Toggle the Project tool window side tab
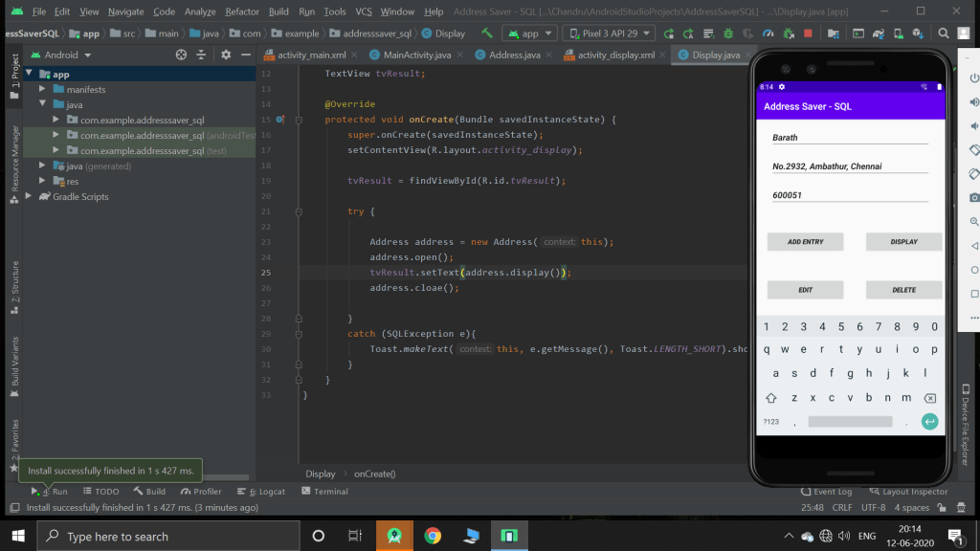Viewport: 980px width, 551px height. (x=14, y=72)
